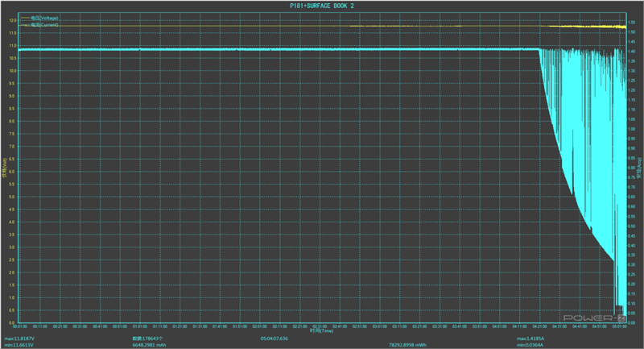Viewport: 644px width, 349px height.
Task: Click the 02:01:00 time axis tick
Action: tap(259, 326)
